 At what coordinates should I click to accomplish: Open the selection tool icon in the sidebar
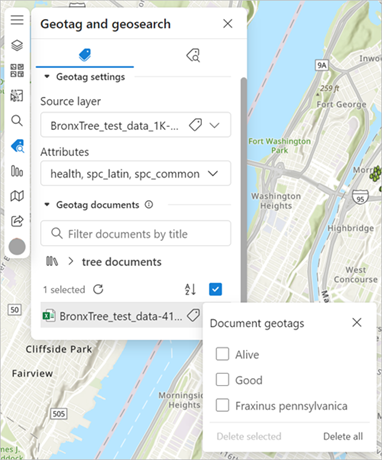pos(17,96)
